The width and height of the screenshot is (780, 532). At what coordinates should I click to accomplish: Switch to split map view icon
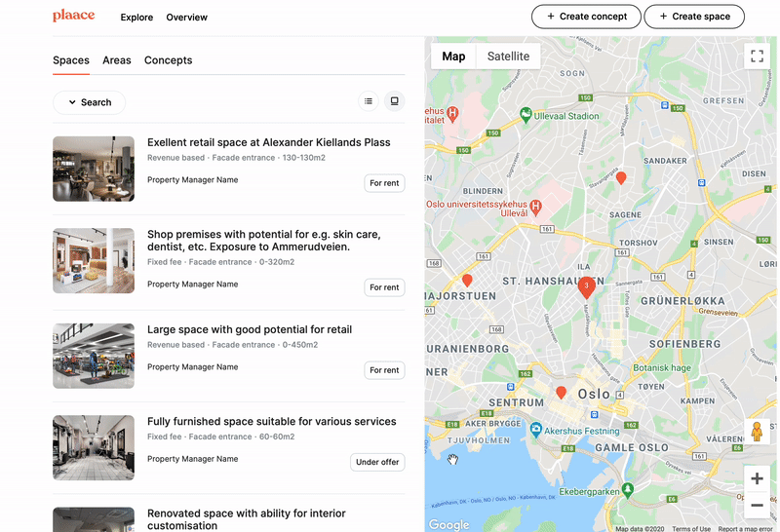coord(394,101)
